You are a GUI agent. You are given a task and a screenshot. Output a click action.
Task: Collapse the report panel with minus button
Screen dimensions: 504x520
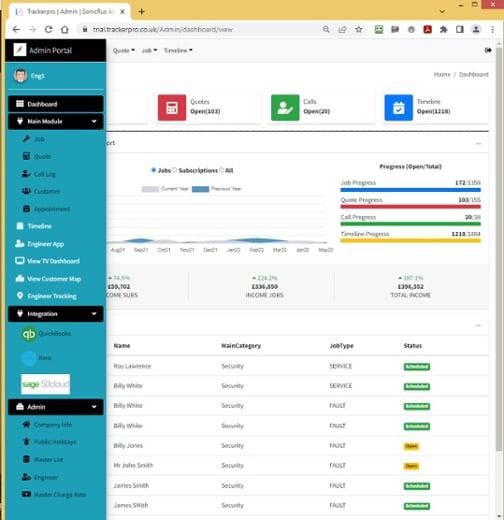[x=478, y=143]
